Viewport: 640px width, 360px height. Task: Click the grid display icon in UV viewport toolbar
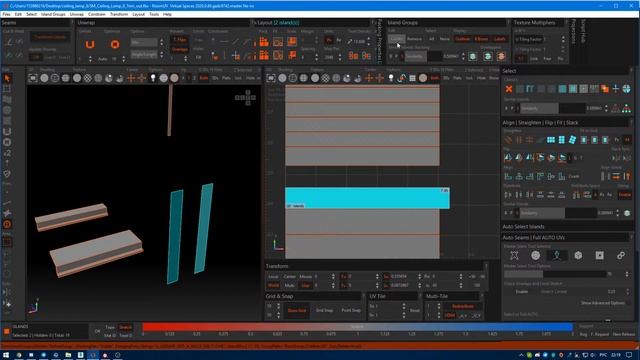point(412,78)
